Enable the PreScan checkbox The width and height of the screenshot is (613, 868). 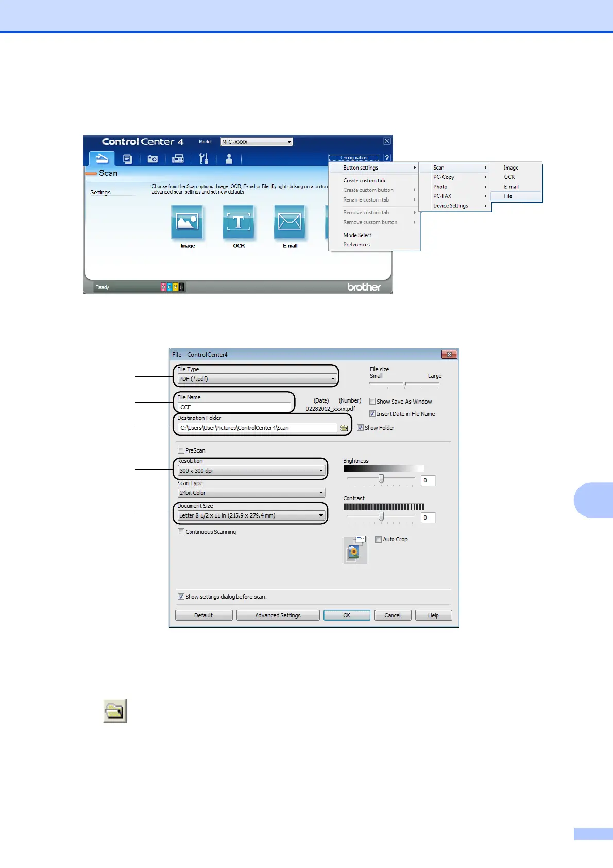tap(181, 450)
